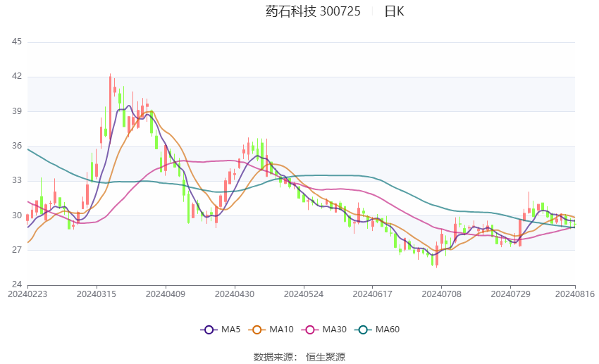
Task: Click the 20240315 date axis label
Action: pos(97,294)
